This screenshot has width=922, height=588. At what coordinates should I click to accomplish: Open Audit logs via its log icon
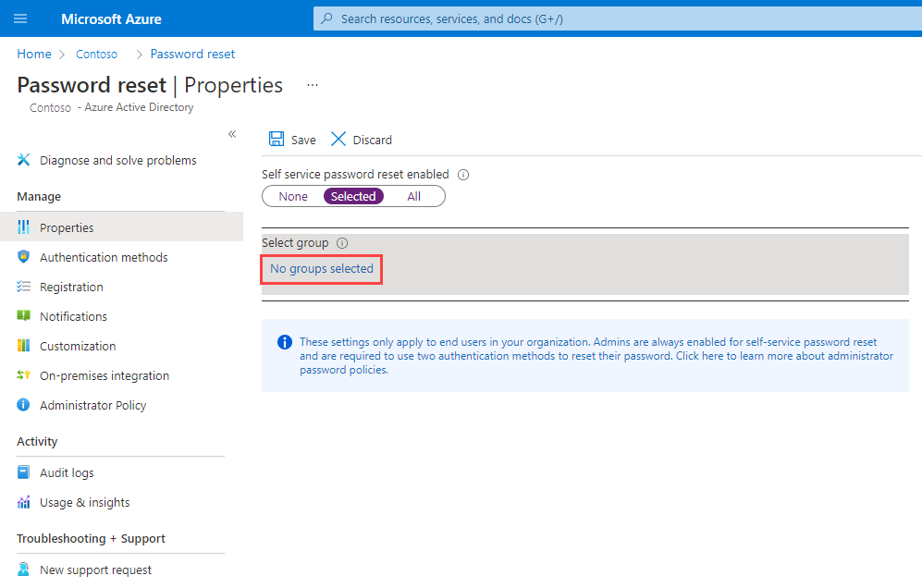coord(22,472)
